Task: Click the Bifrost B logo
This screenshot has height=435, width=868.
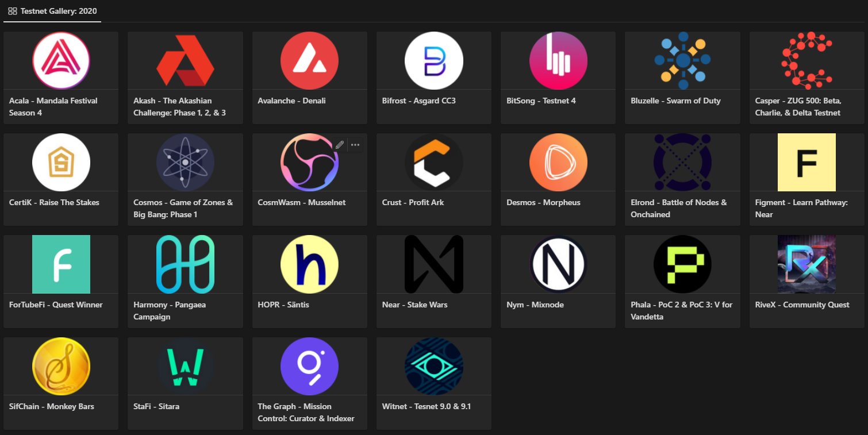Action: pyautogui.click(x=433, y=60)
